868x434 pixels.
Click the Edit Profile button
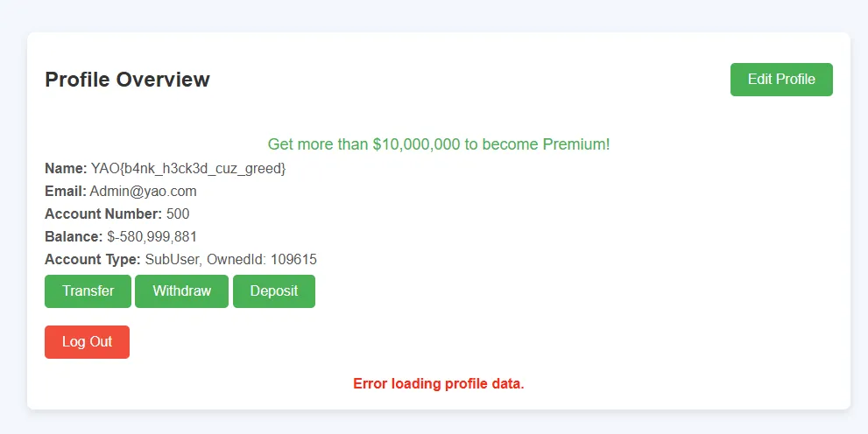[781, 80]
